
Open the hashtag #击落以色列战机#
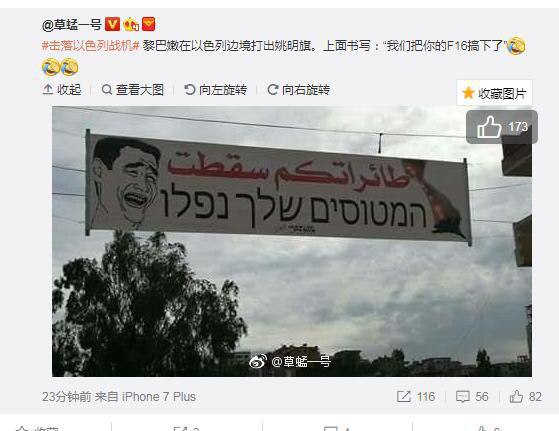tap(90, 46)
